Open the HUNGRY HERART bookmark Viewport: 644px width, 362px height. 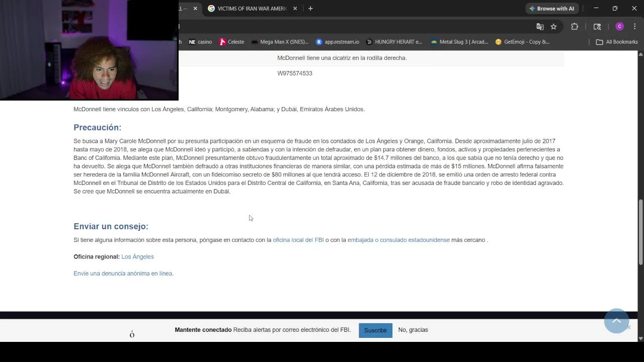point(394,42)
